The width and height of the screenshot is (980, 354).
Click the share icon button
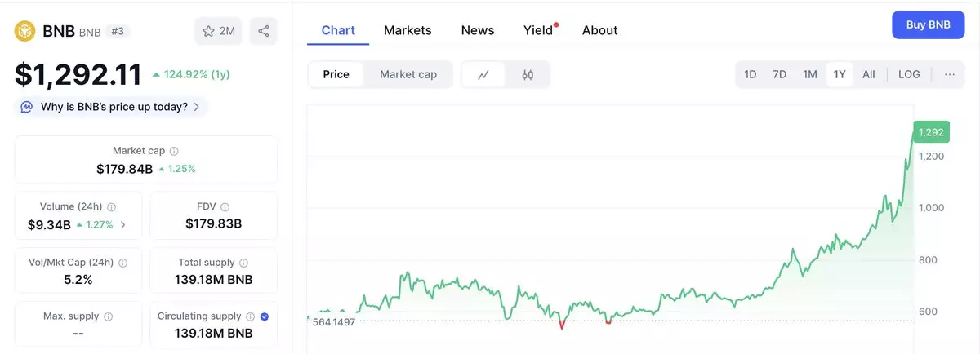tap(263, 31)
